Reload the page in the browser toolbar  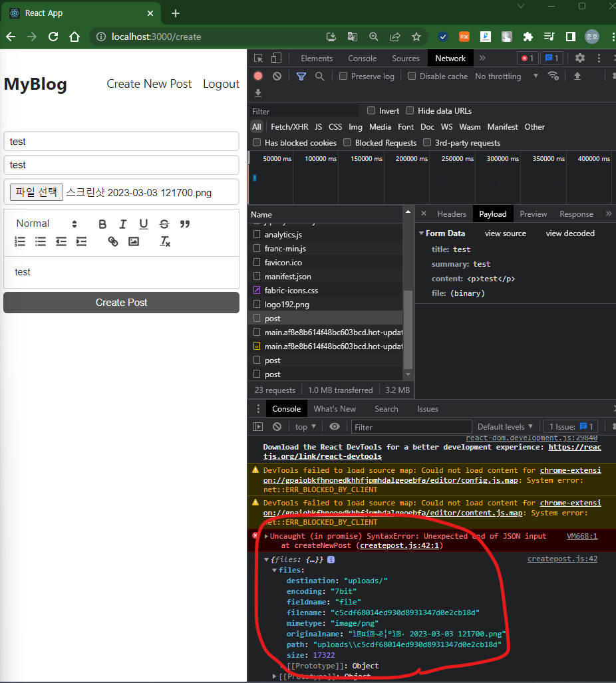tap(53, 37)
